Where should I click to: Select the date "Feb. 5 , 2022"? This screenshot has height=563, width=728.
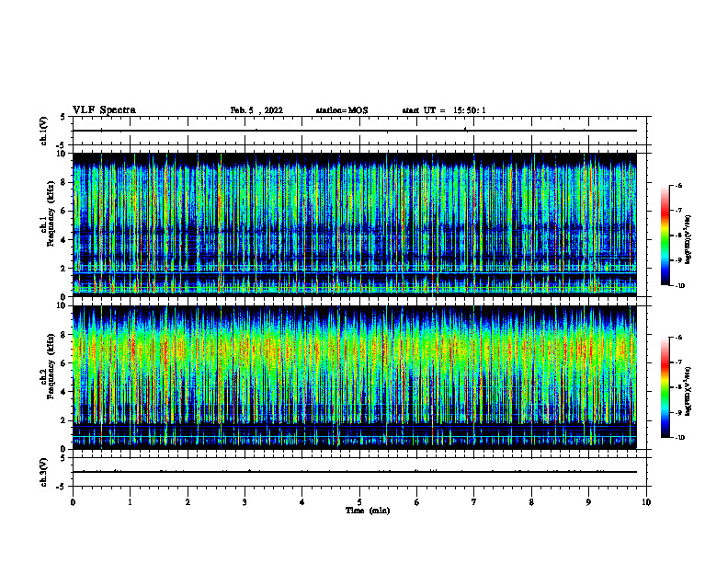[x=256, y=110]
